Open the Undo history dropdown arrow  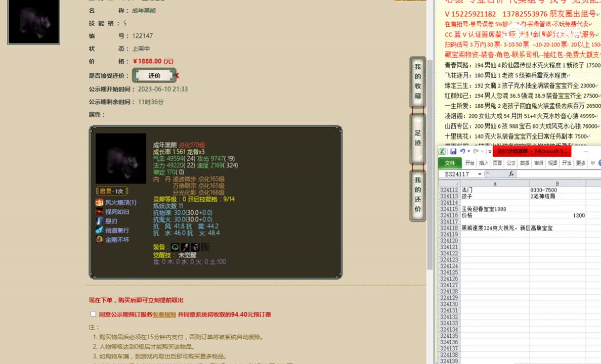click(468, 152)
